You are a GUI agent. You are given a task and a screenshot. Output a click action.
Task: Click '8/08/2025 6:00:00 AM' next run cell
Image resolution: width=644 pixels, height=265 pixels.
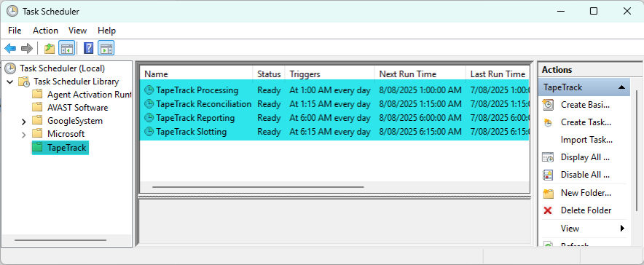420,118
